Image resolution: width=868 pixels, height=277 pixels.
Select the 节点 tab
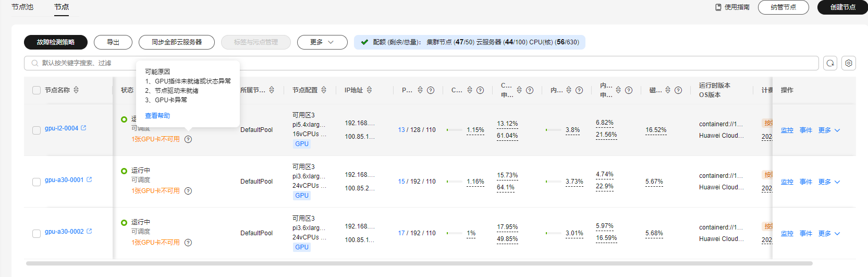pos(62,7)
